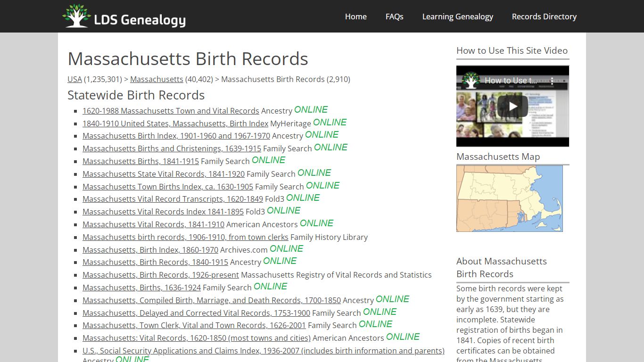Viewport: 644px width, 362px height.
Task: Open Massachusetts: Vital Records, 1620-1850 link
Action: (x=197, y=338)
